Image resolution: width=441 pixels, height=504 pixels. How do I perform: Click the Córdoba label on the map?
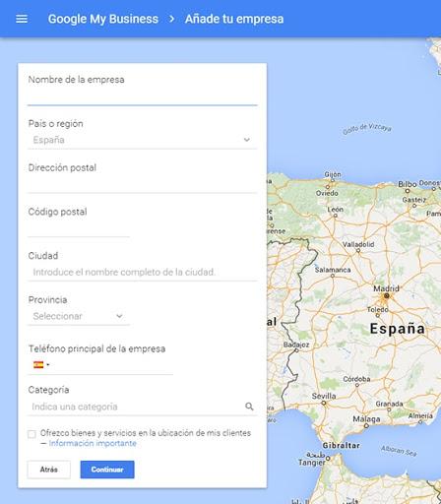pyautogui.click(x=356, y=379)
